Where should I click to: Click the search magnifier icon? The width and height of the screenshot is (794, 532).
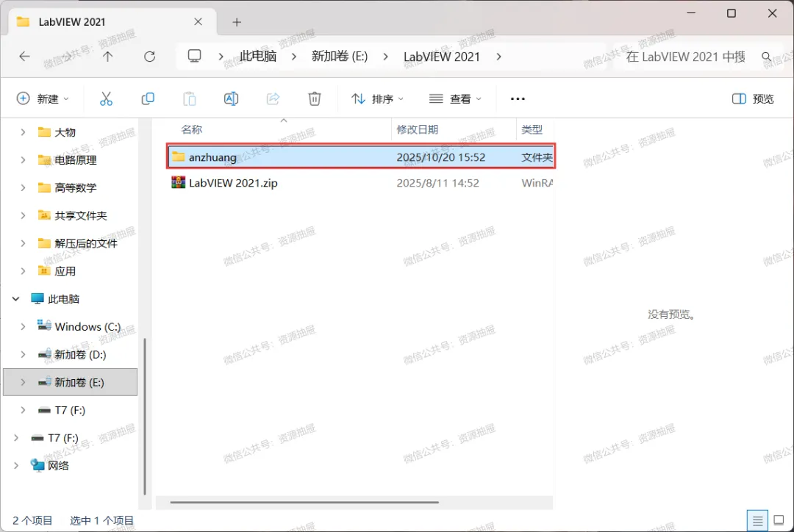767,57
